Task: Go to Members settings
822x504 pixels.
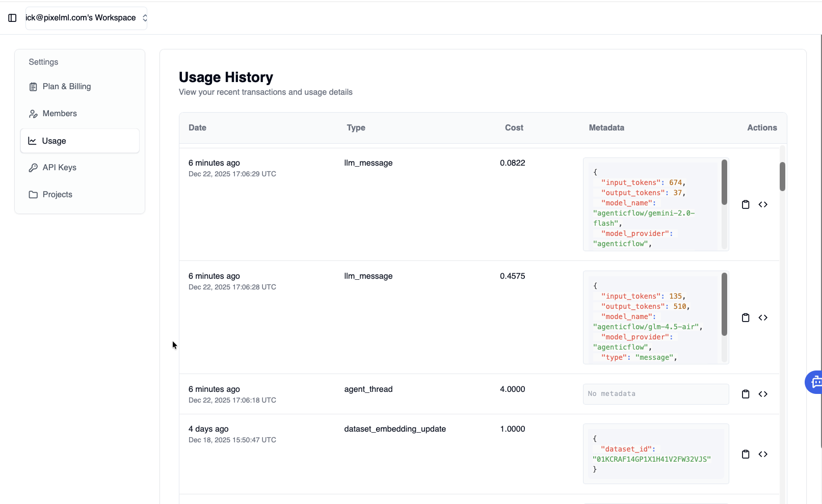Action: (60, 114)
